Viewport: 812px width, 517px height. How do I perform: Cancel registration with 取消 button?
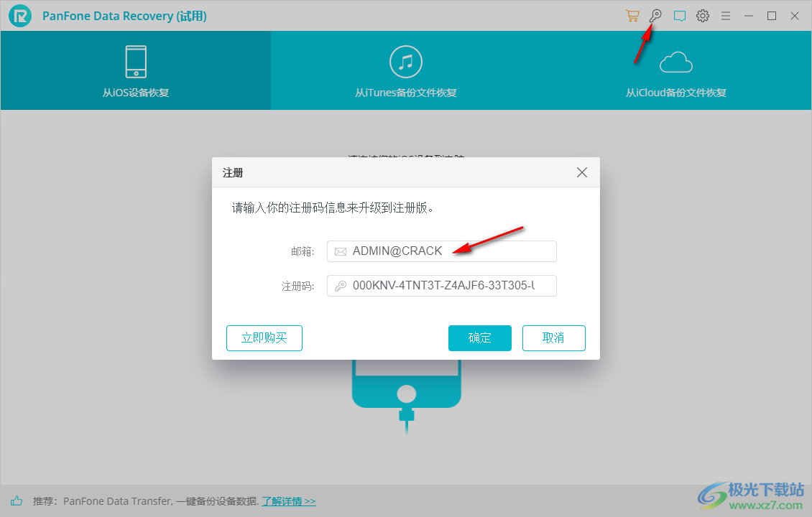553,338
